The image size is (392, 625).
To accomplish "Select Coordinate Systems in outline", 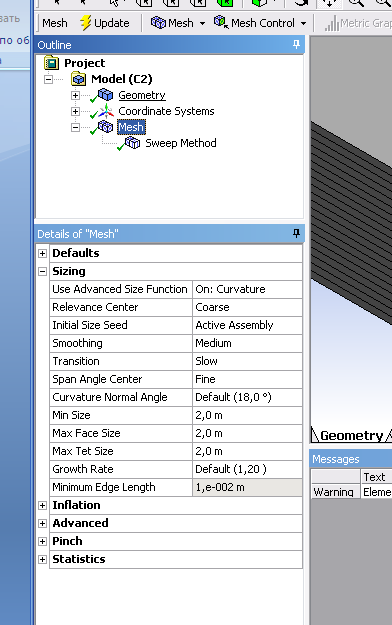I will (166, 111).
